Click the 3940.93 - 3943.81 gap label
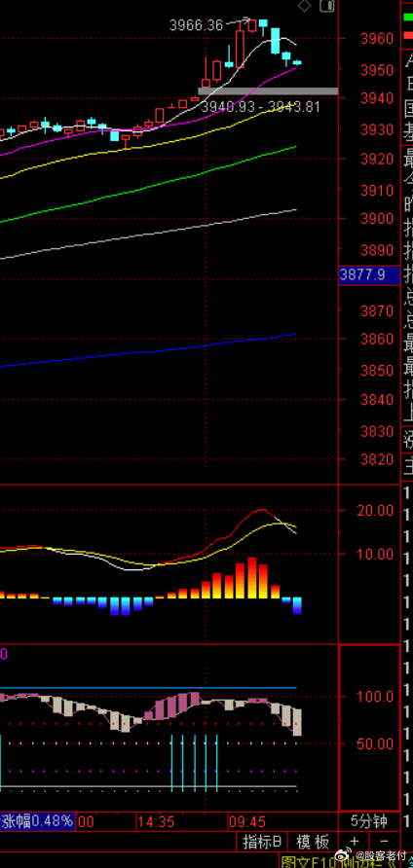Screen dimensions: 413x868 [x=260, y=106]
